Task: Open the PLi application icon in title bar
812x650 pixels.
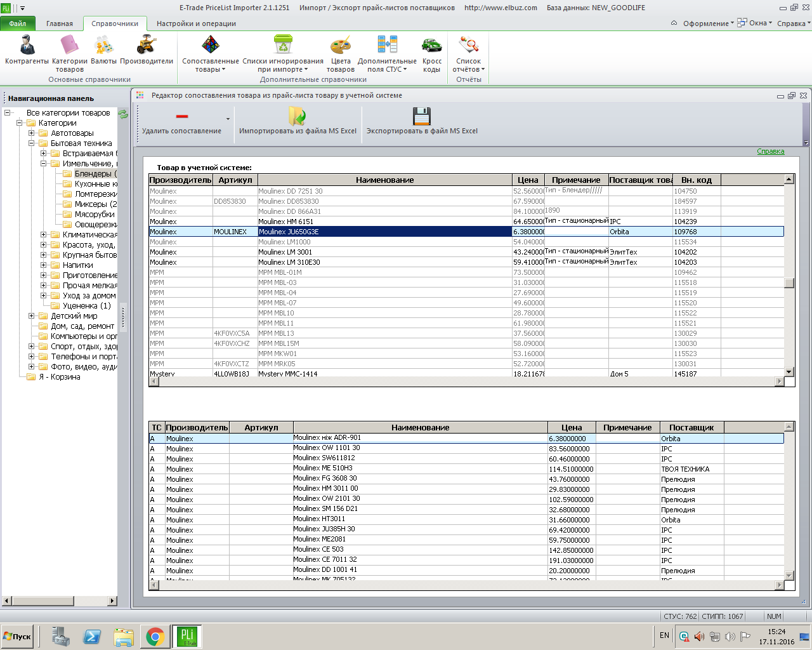Action: pyautogui.click(x=6, y=8)
